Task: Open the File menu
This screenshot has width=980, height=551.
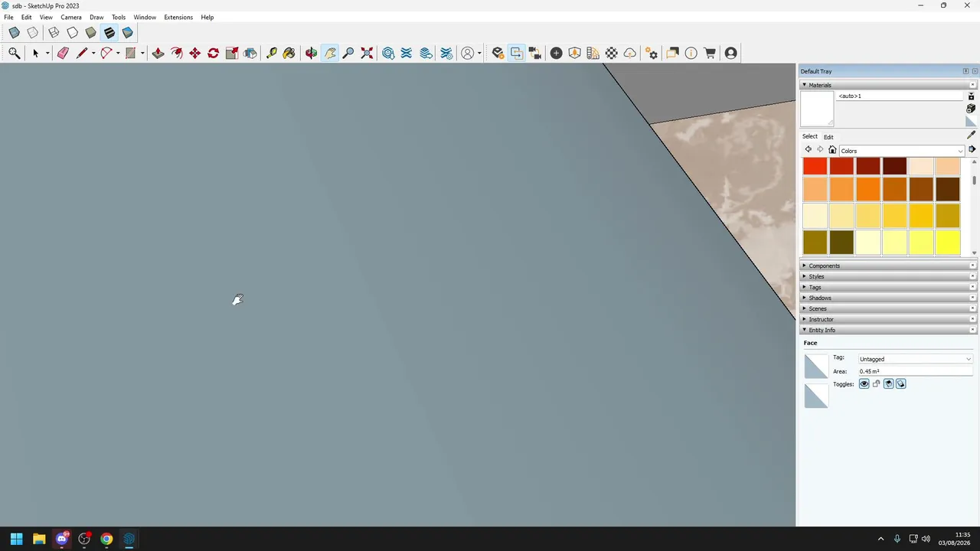Action: tap(8, 17)
